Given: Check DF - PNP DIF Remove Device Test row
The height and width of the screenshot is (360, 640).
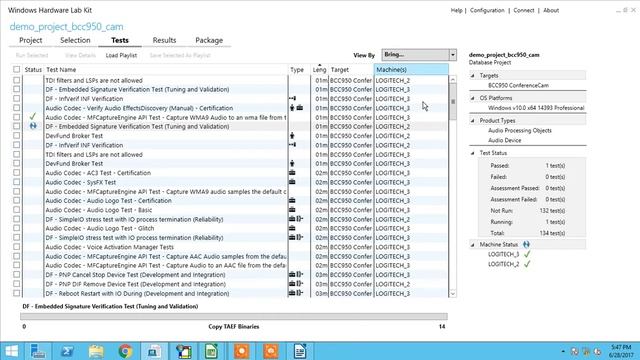Looking at the screenshot, I should point(16,284).
